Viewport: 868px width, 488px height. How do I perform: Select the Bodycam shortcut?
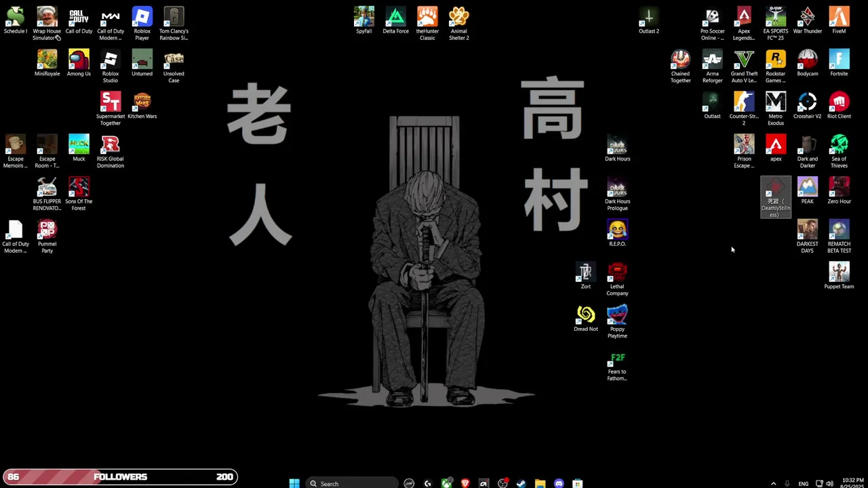pos(807,63)
